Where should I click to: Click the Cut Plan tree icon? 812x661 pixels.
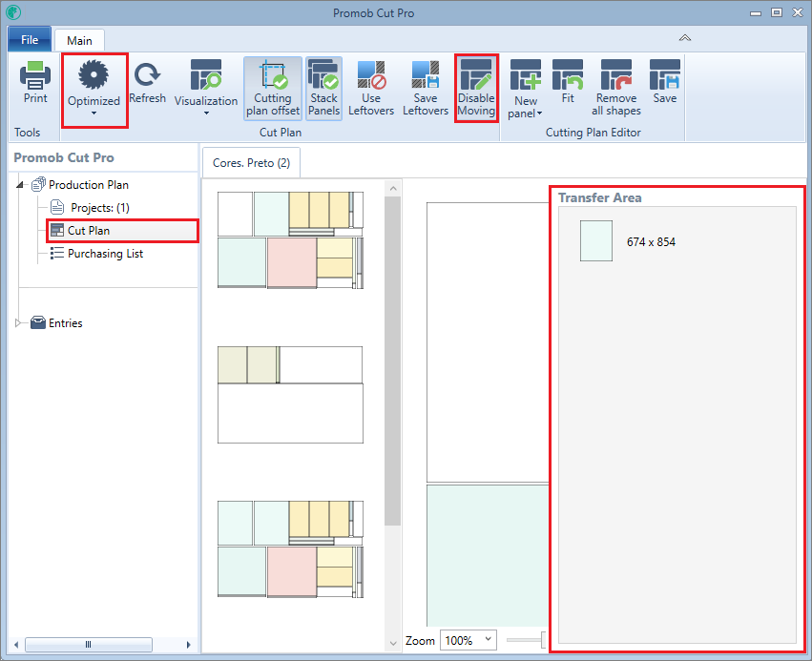click(57, 230)
